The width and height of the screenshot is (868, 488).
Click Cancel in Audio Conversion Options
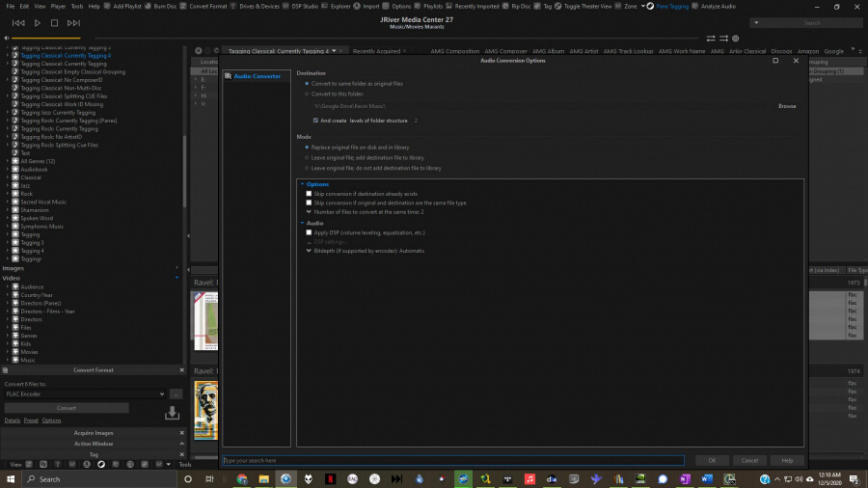[749, 460]
